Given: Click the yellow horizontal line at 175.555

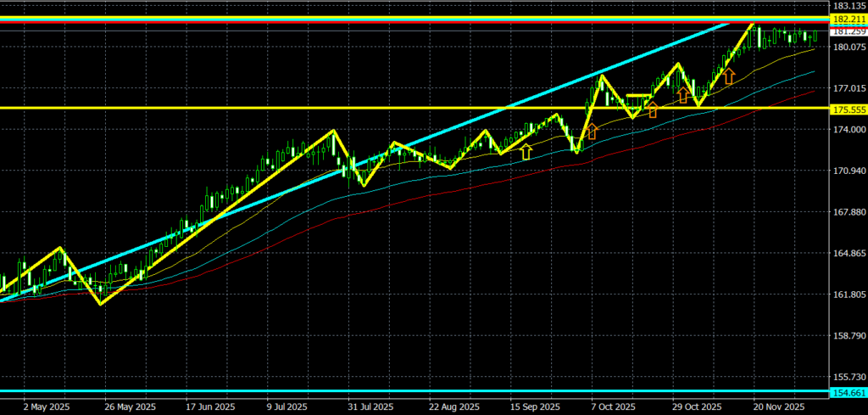Looking at the screenshot, I should (254, 108).
